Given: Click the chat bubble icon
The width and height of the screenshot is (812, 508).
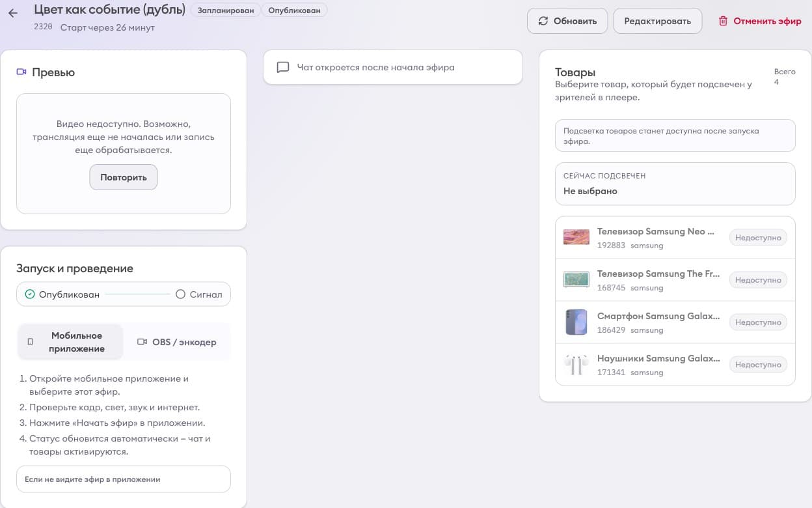Looking at the screenshot, I should coord(283,67).
